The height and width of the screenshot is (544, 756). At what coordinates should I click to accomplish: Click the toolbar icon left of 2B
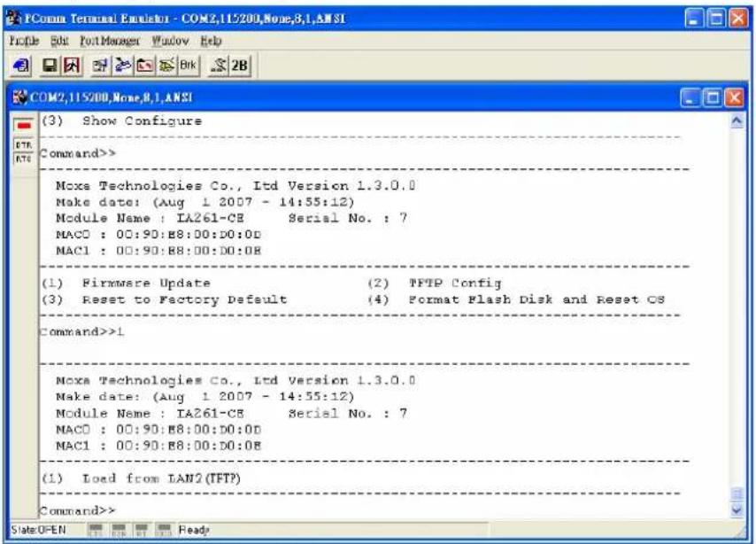[x=218, y=66]
